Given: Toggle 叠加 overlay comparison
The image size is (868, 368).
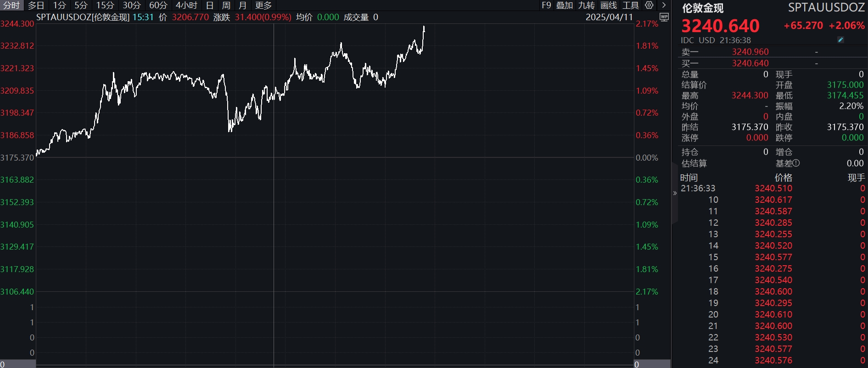Looking at the screenshot, I should click(x=565, y=6).
